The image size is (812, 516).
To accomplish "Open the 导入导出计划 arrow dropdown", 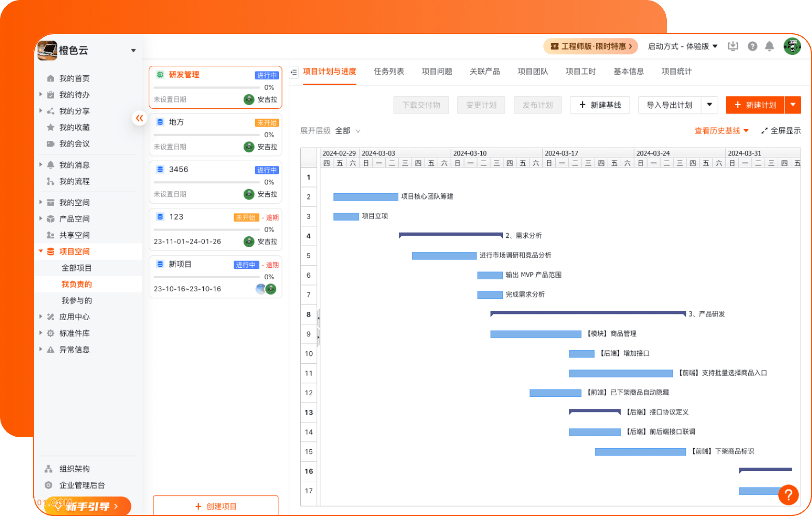I will [x=709, y=105].
